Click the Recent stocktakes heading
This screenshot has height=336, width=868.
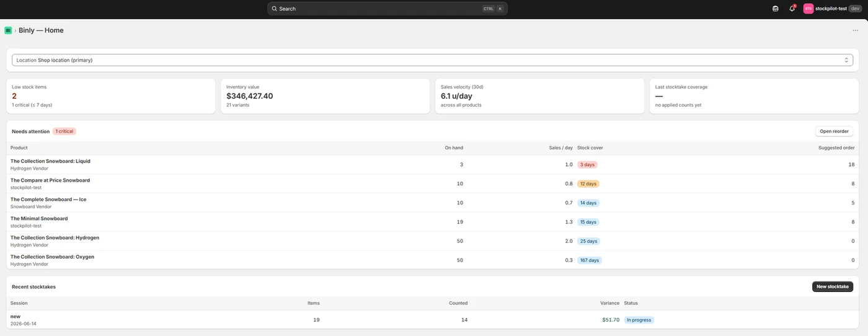click(x=33, y=286)
